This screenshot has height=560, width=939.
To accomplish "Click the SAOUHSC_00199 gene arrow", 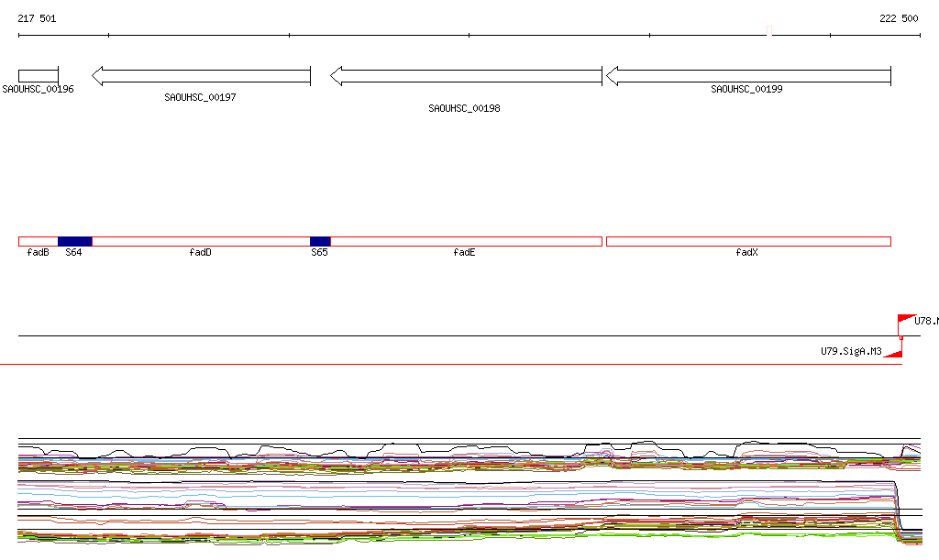I will (748, 76).
